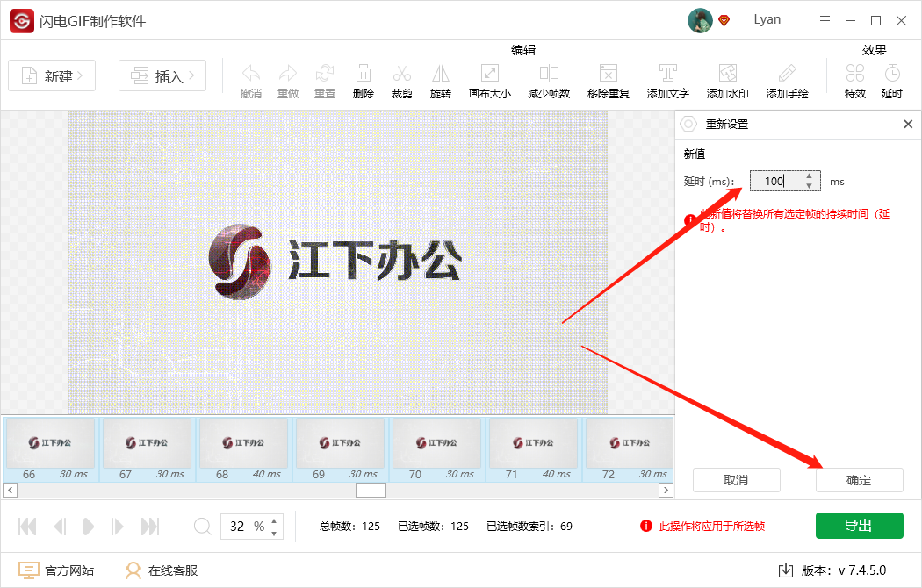
Task: Click the VIP diamond badge icon
Action: (724, 20)
